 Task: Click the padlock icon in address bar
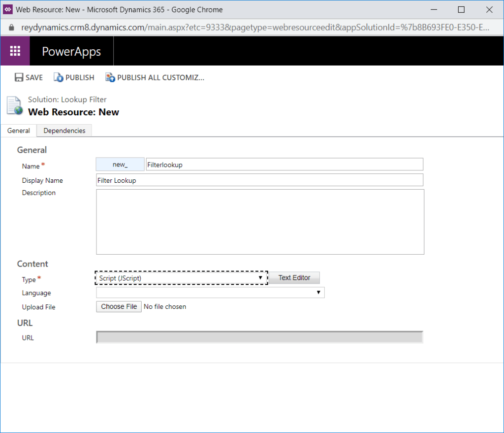click(x=12, y=27)
